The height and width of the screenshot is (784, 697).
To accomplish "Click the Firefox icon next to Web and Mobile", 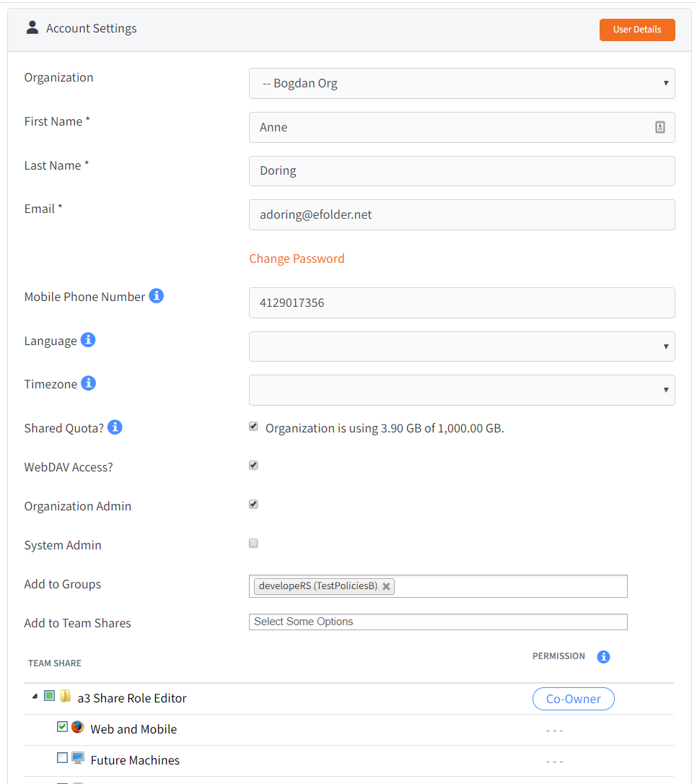I will [77, 727].
